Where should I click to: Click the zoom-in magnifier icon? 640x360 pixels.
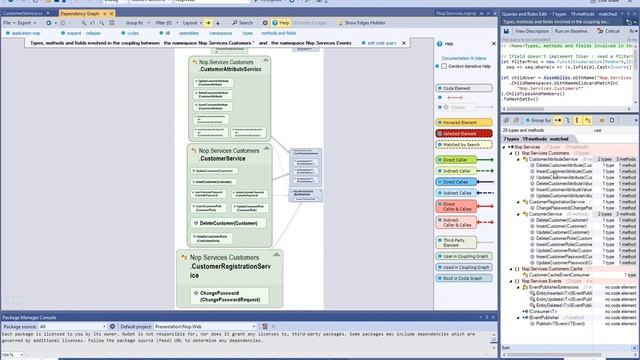pos(84,23)
